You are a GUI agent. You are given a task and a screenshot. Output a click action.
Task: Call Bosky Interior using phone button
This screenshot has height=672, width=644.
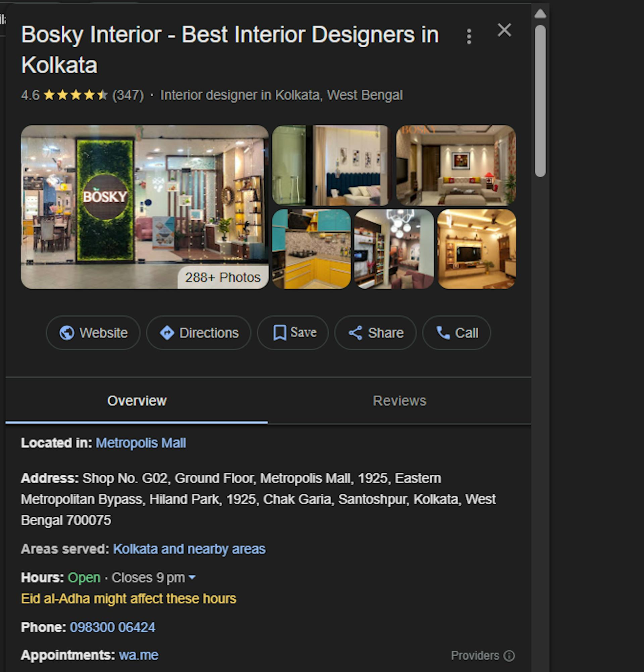457,332
